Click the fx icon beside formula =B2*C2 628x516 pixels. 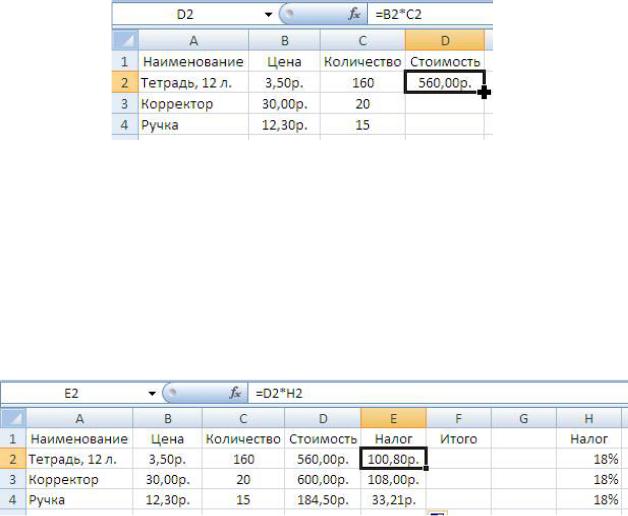point(354,15)
